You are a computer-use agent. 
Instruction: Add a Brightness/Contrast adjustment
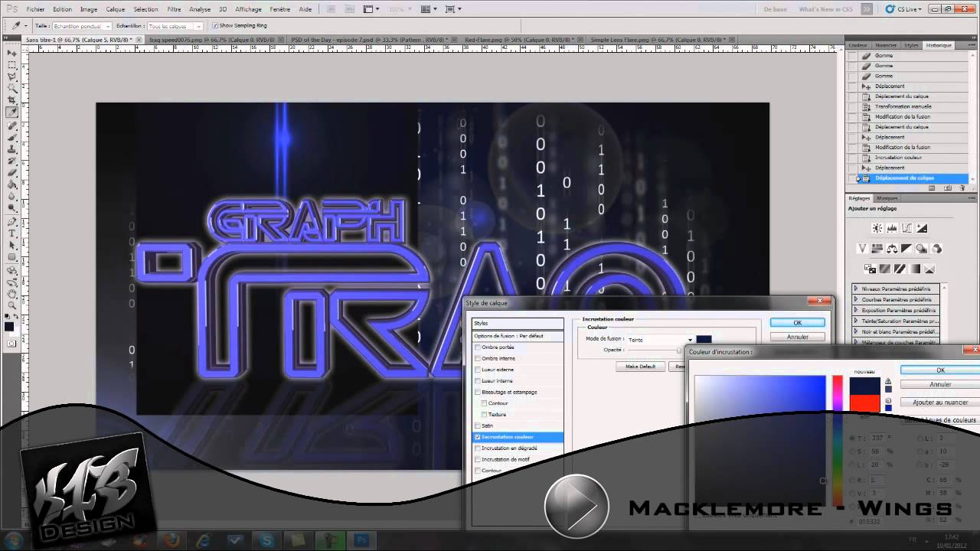(877, 228)
